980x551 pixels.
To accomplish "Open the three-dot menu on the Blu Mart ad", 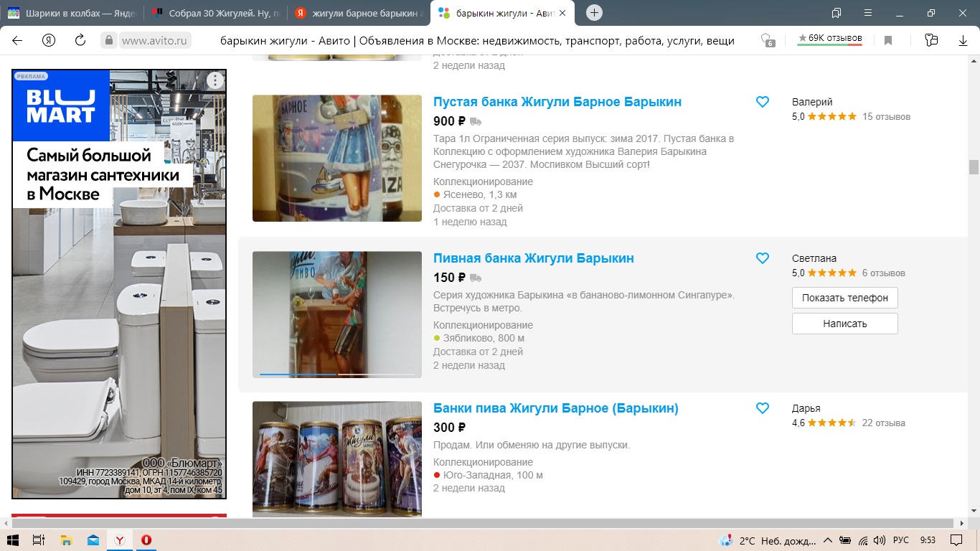I will [x=215, y=80].
